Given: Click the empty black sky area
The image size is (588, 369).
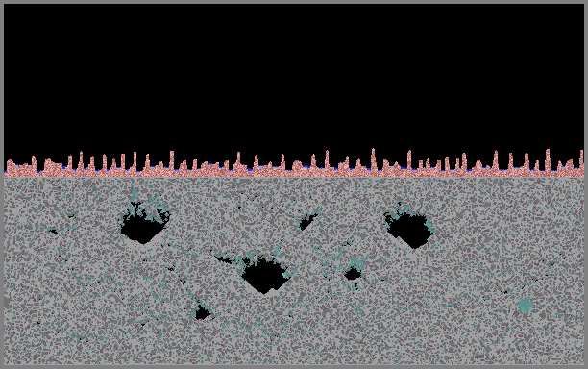Looking at the screenshot, I should point(294,75).
